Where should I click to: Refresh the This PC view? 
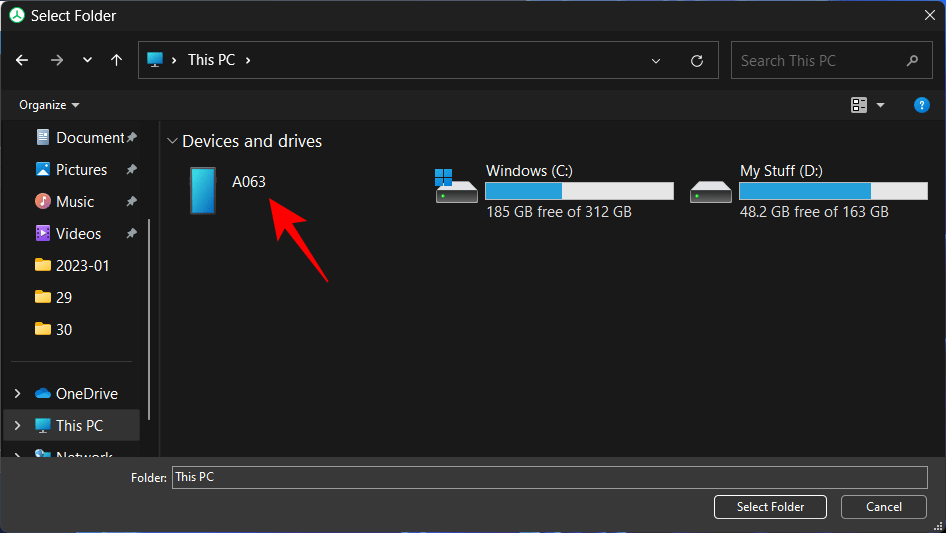pos(697,60)
